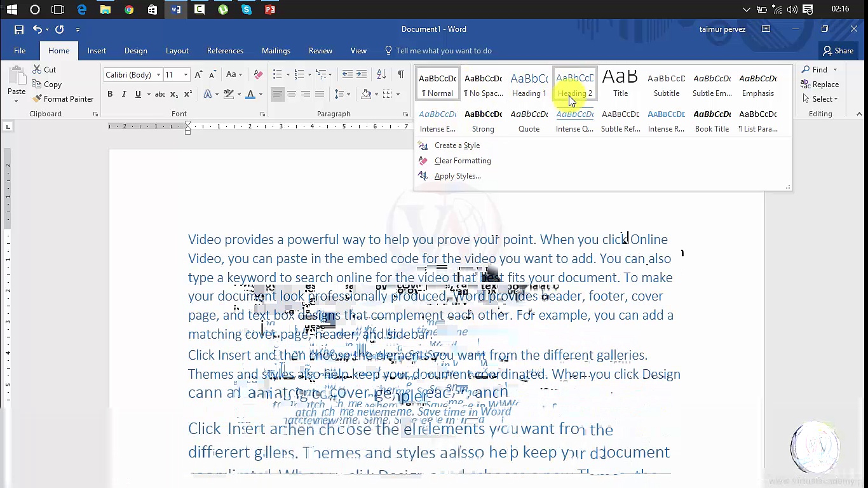Switch to the Layout tab
Screen dimensions: 868x488
point(177,51)
